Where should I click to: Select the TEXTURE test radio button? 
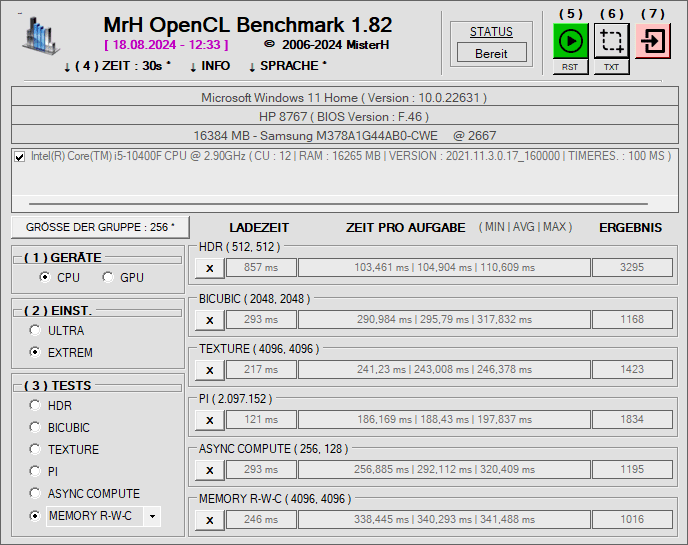(35, 449)
